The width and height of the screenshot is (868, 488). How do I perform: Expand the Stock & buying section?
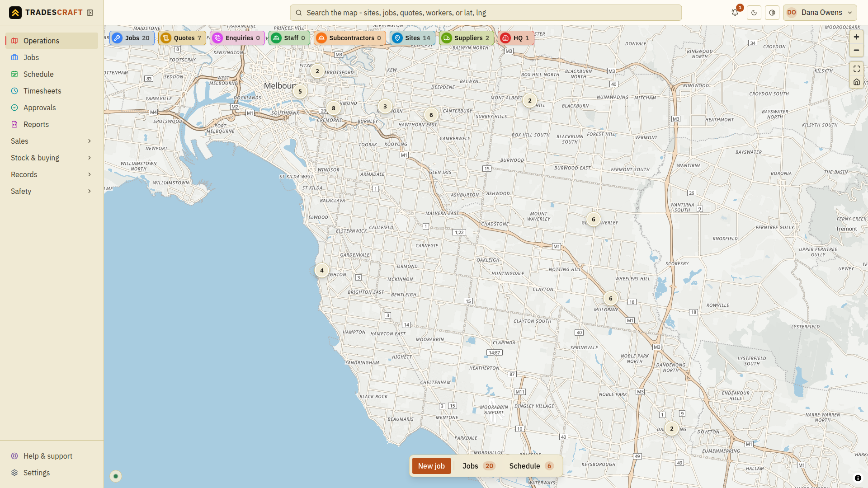point(52,158)
